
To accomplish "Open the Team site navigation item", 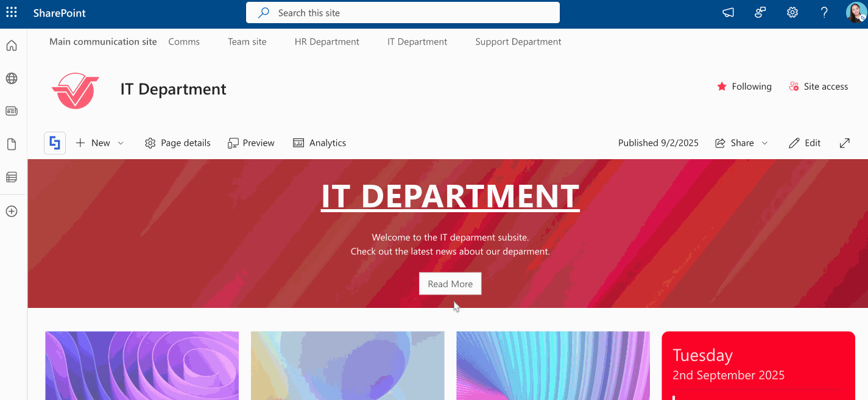I will (247, 42).
